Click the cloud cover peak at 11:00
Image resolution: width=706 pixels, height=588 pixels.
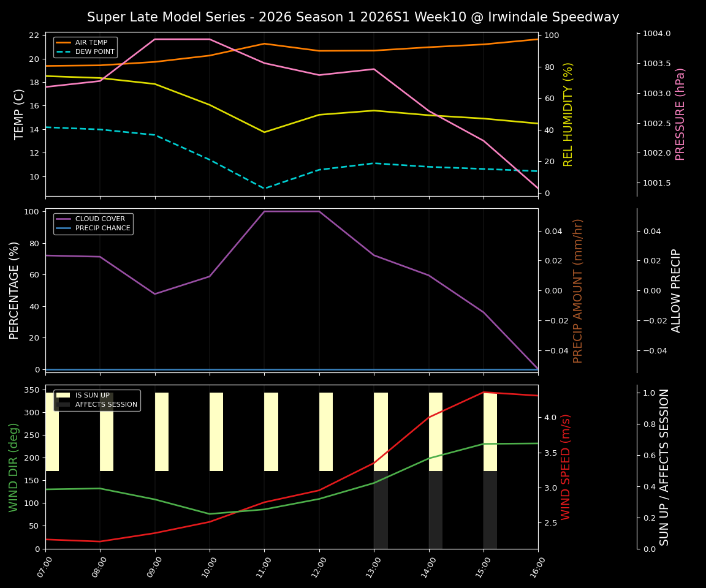pyautogui.click(x=265, y=210)
